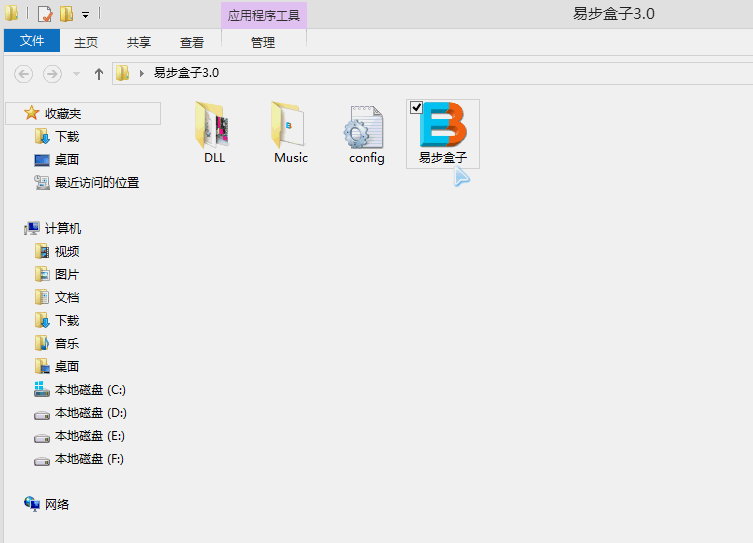Click the 网络 globe icon

[32, 504]
